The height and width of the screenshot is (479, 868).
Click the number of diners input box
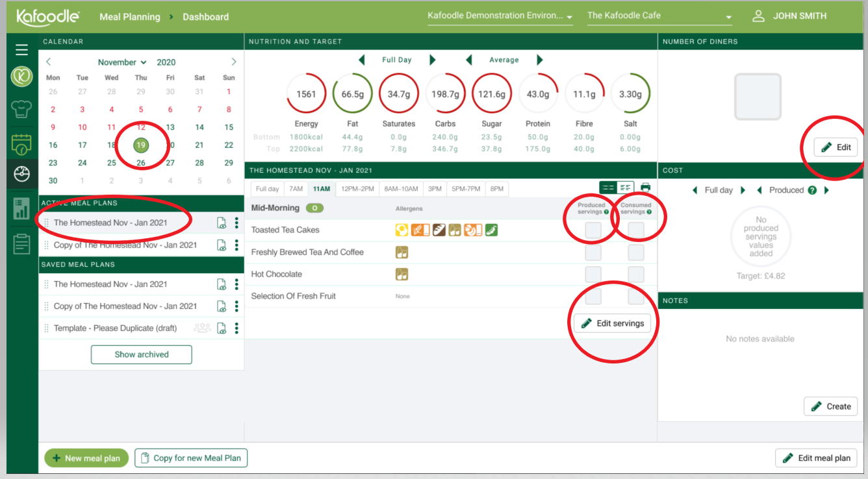[x=758, y=97]
